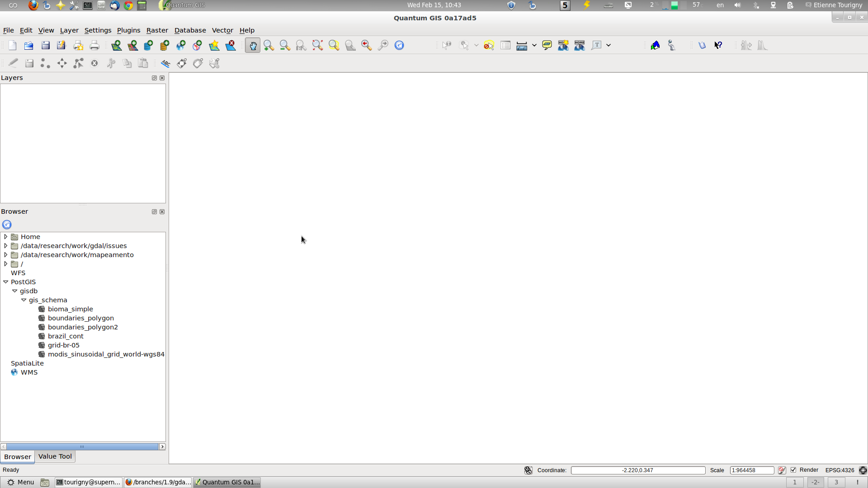The image size is (868, 488).
Task: Select the Text Annotation tool
Action: (597, 45)
